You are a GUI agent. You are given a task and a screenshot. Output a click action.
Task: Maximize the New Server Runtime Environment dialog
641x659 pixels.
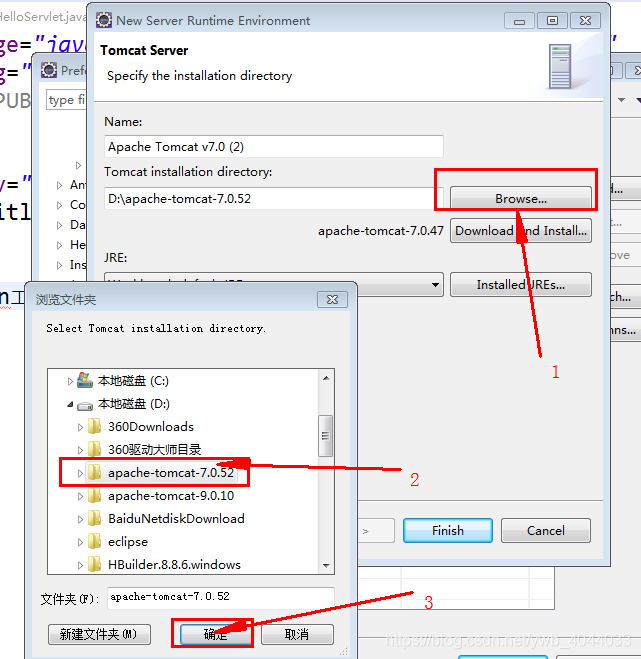[x=552, y=20]
